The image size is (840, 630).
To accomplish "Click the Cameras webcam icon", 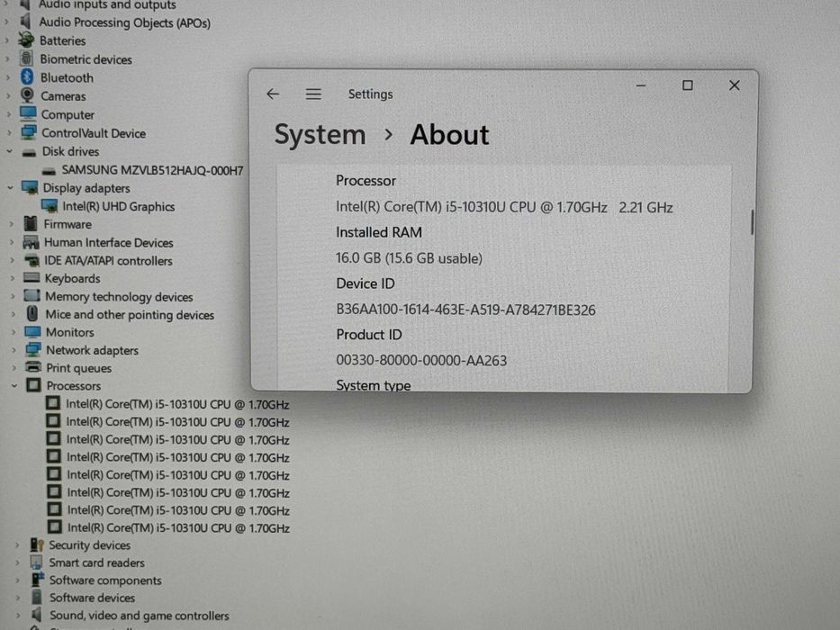I will click(x=27, y=95).
